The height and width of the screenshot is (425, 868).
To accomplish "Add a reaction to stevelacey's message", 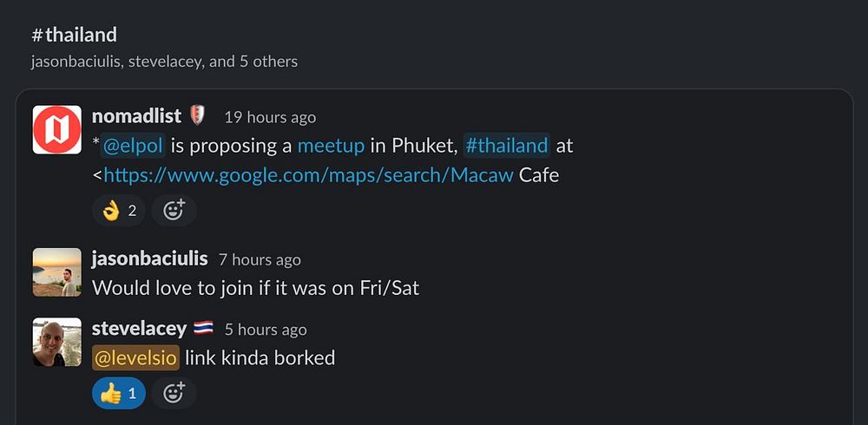I will [174, 393].
